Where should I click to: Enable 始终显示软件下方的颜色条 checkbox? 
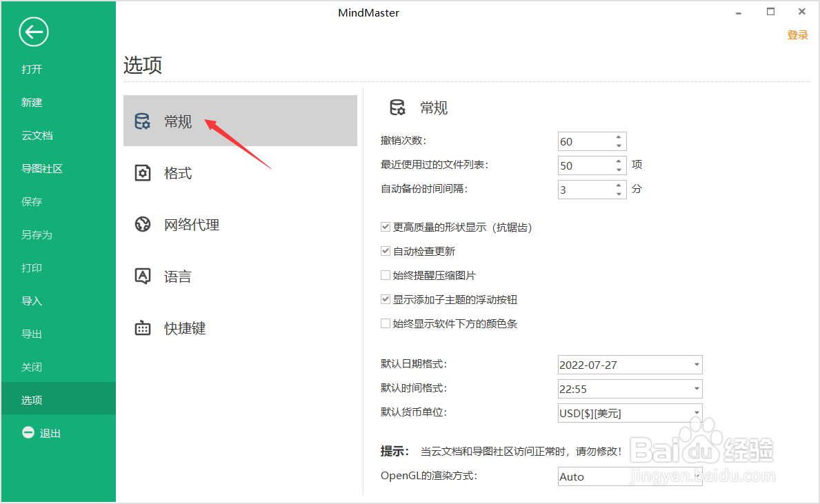click(386, 323)
